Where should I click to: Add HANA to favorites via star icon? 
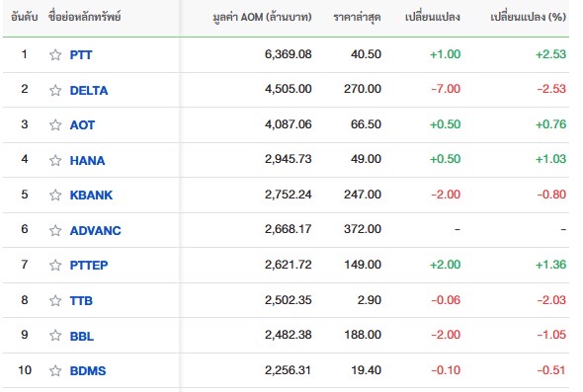pos(55,161)
